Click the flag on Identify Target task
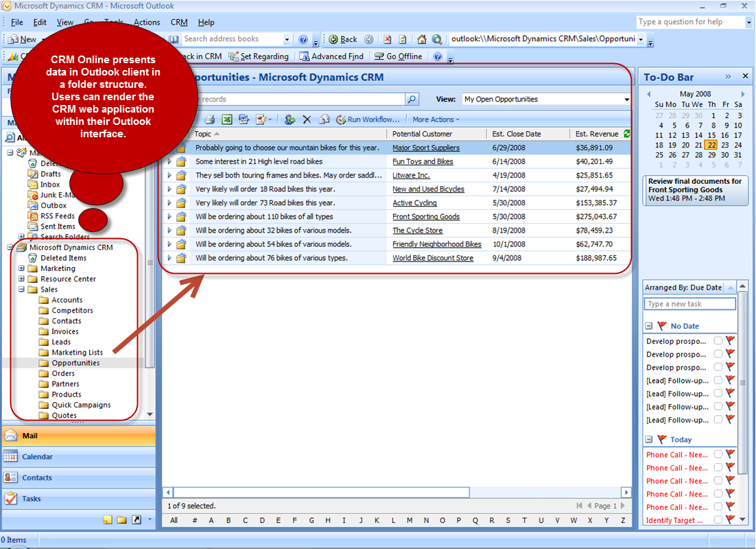 731,520
